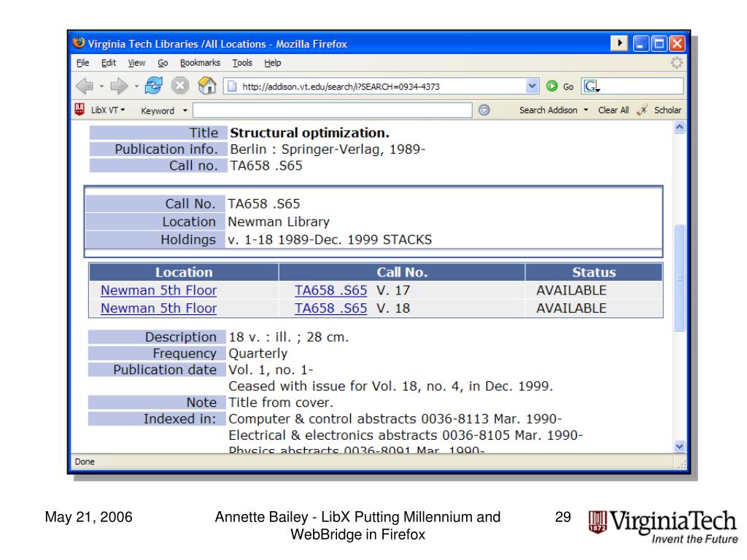Click the title text 'Structural optimization.'
The width and height of the screenshot is (747, 560).
[x=309, y=133]
